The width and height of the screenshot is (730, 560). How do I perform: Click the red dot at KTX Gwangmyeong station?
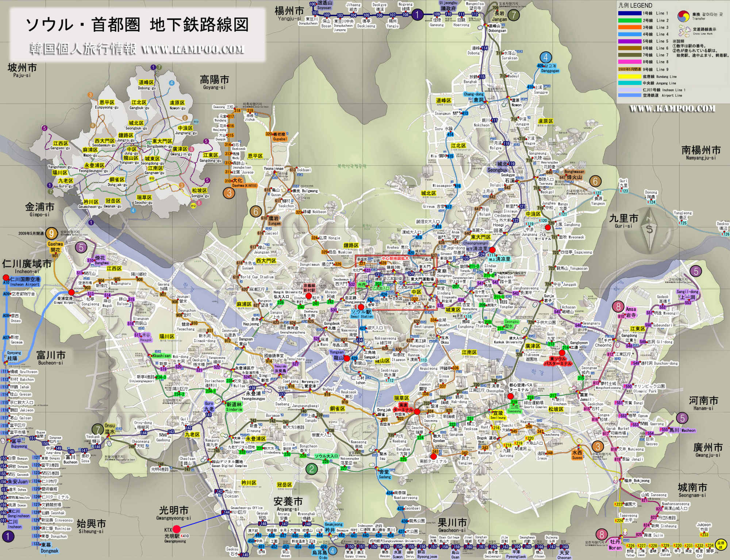coord(177,529)
